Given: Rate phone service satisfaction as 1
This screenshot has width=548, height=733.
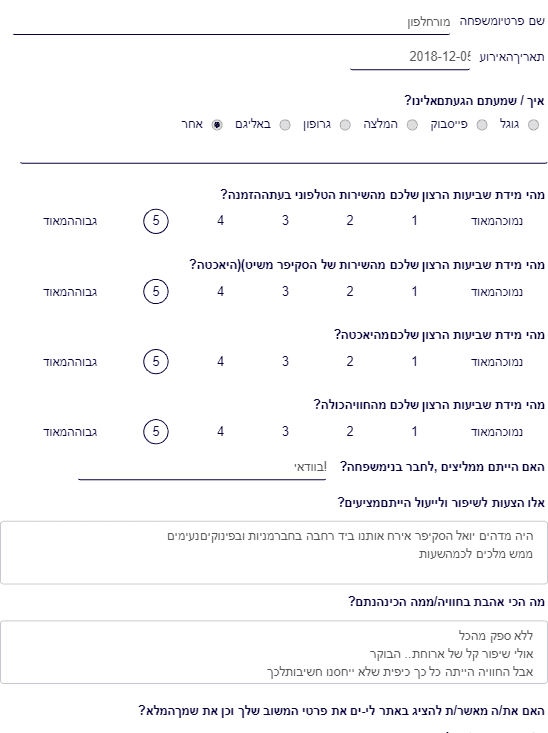Looking at the screenshot, I should (414, 221).
